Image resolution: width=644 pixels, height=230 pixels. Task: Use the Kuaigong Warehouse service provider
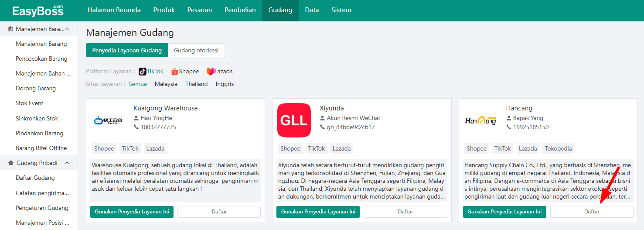[132, 212]
